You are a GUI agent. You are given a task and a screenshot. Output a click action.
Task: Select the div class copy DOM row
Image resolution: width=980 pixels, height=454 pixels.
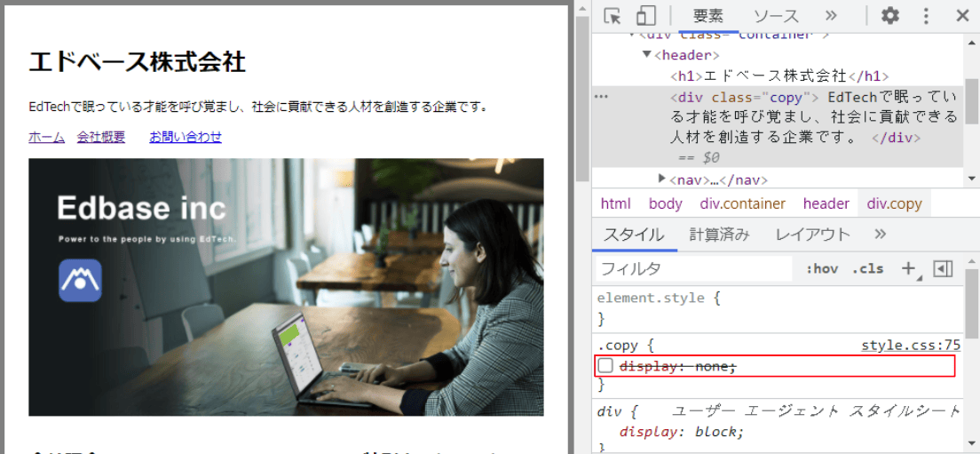coord(778,127)
